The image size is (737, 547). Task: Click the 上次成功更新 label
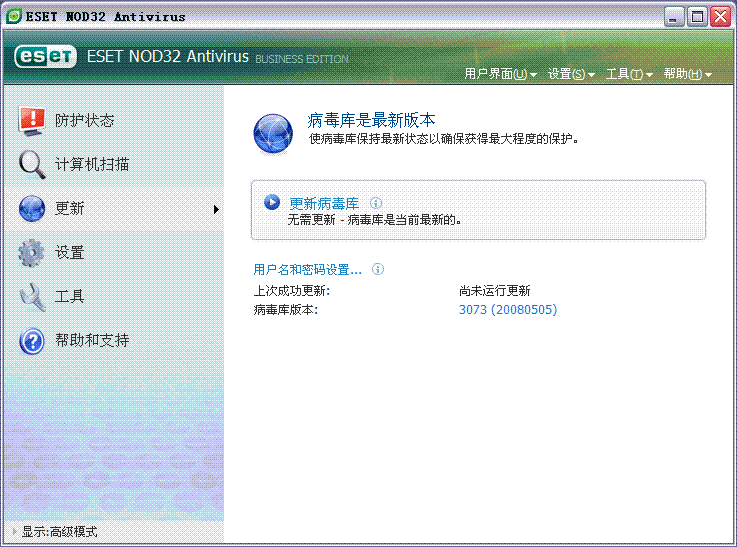coord(291,291)
